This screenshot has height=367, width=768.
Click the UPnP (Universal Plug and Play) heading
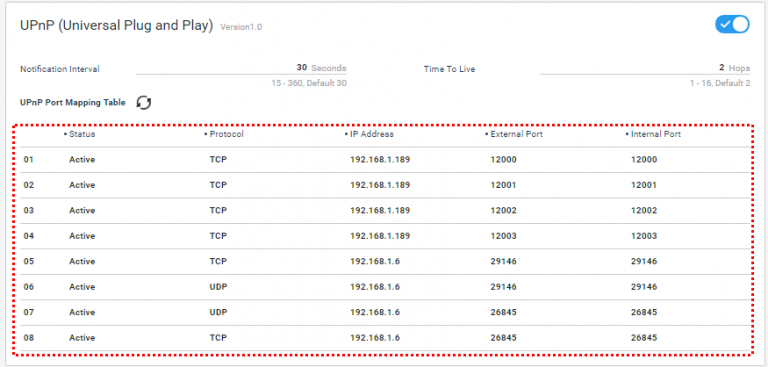117,26
